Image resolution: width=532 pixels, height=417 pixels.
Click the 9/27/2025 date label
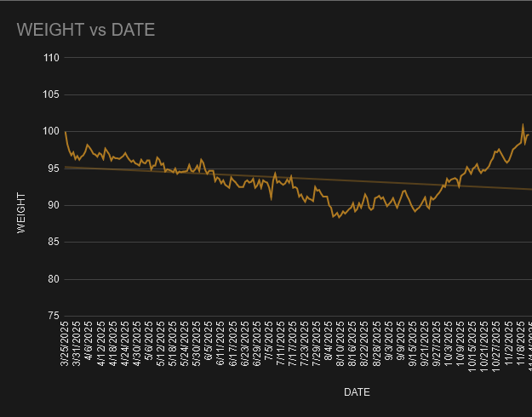click(x=437, y=344)
